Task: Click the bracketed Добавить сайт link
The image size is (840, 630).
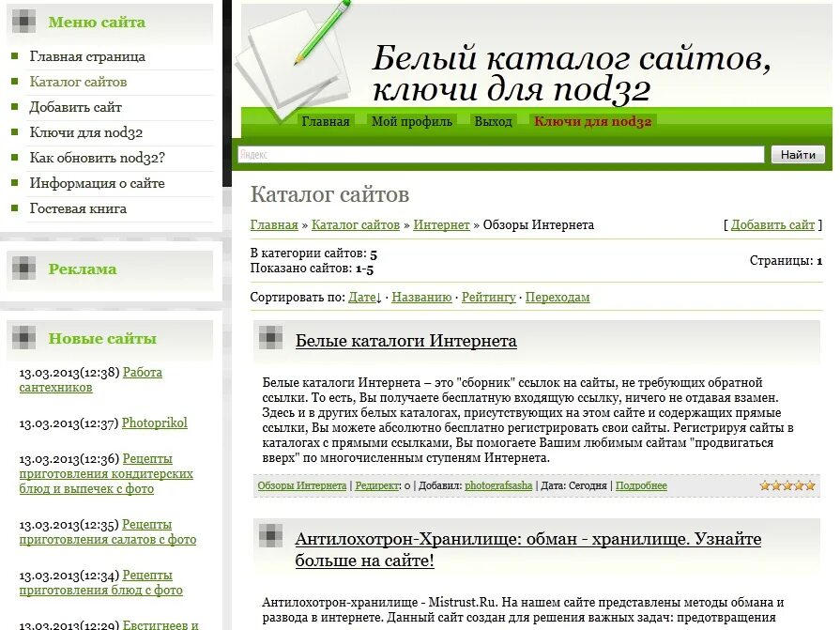Action: click(772, 225)
